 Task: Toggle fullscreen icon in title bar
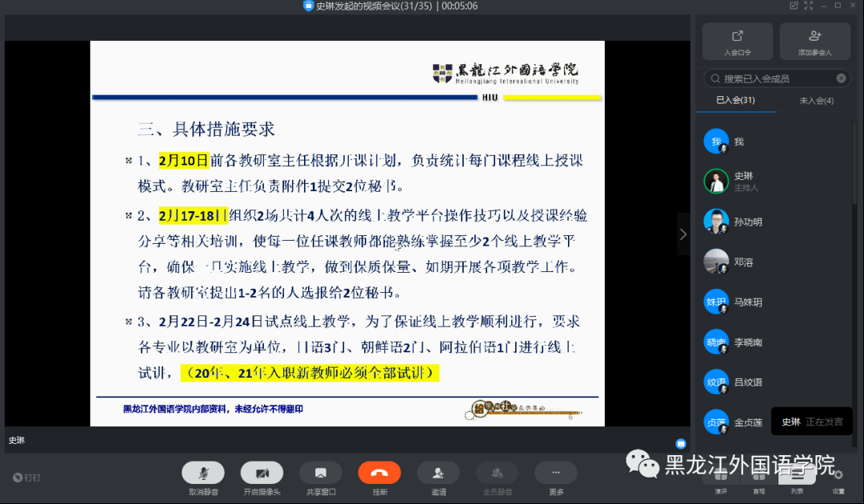(808, 6)
